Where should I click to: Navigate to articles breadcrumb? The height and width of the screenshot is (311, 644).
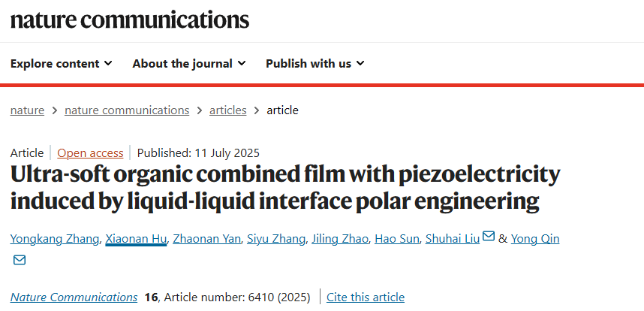pos(228,110)
